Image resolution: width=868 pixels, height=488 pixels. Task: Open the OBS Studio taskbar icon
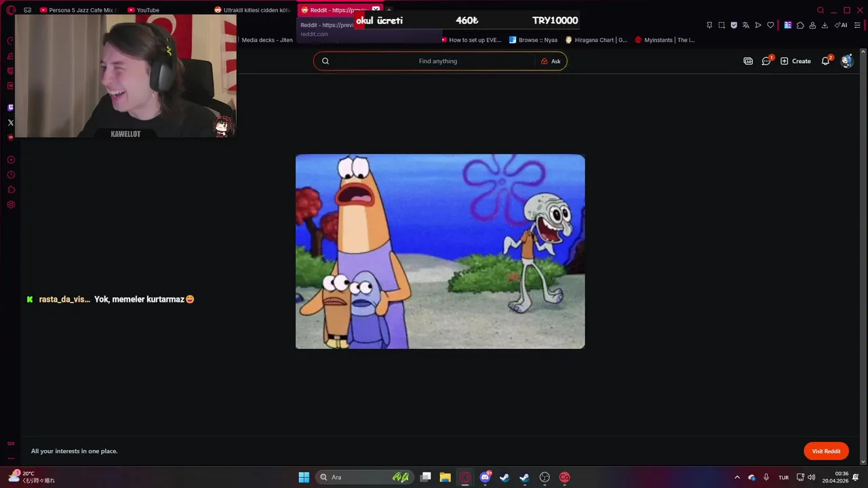click(545, 477)
